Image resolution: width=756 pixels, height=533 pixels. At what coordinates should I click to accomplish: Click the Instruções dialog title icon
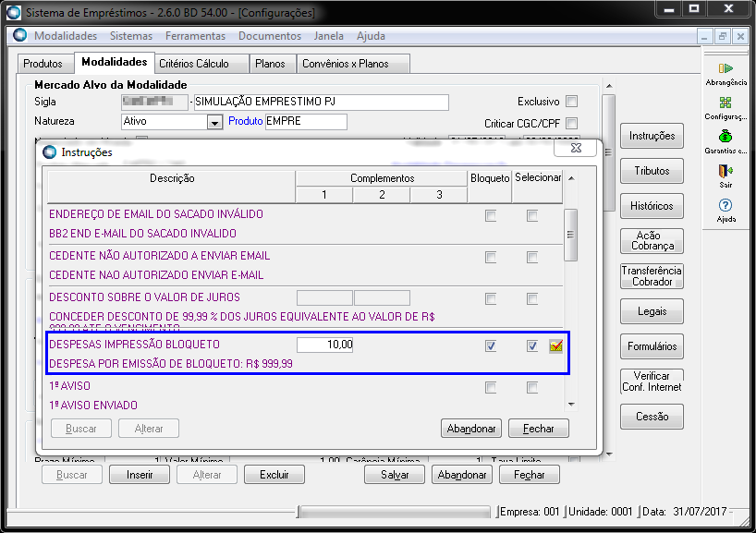click(x=49, y=152)
